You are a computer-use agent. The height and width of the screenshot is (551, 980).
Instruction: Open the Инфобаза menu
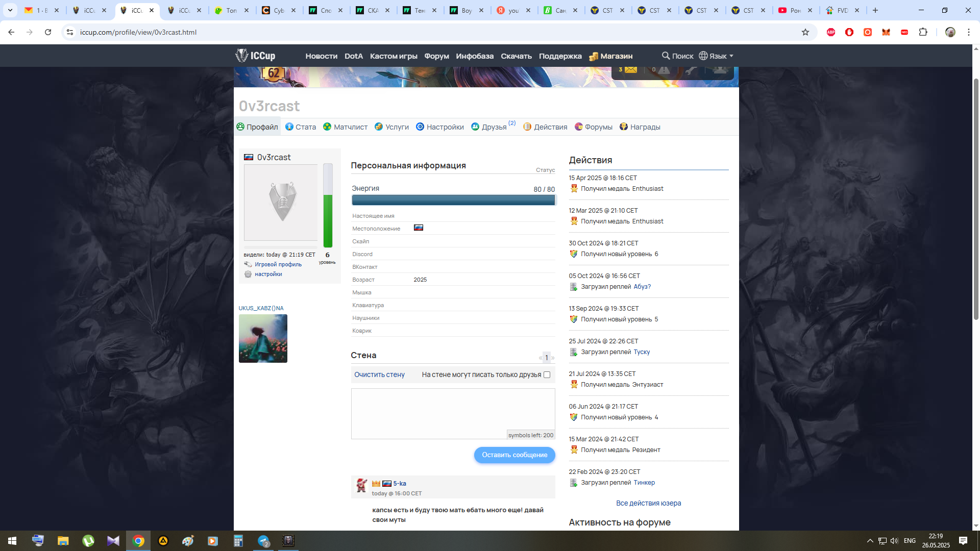[475, 56]
